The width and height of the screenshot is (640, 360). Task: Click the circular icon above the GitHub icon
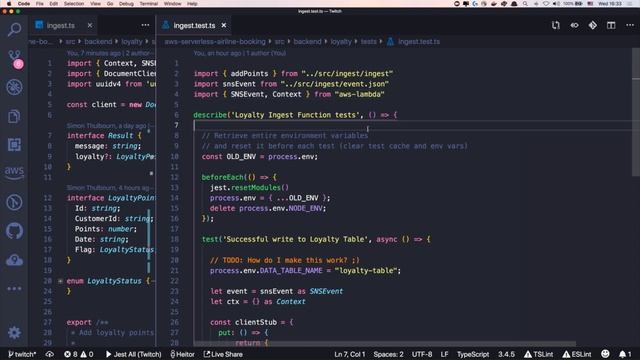(14, 202)
